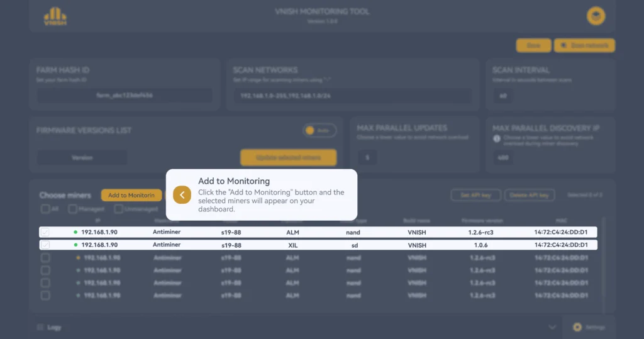644x339 pixels.
Task: Tick the All miners checkbox
Action: [45, 209]
